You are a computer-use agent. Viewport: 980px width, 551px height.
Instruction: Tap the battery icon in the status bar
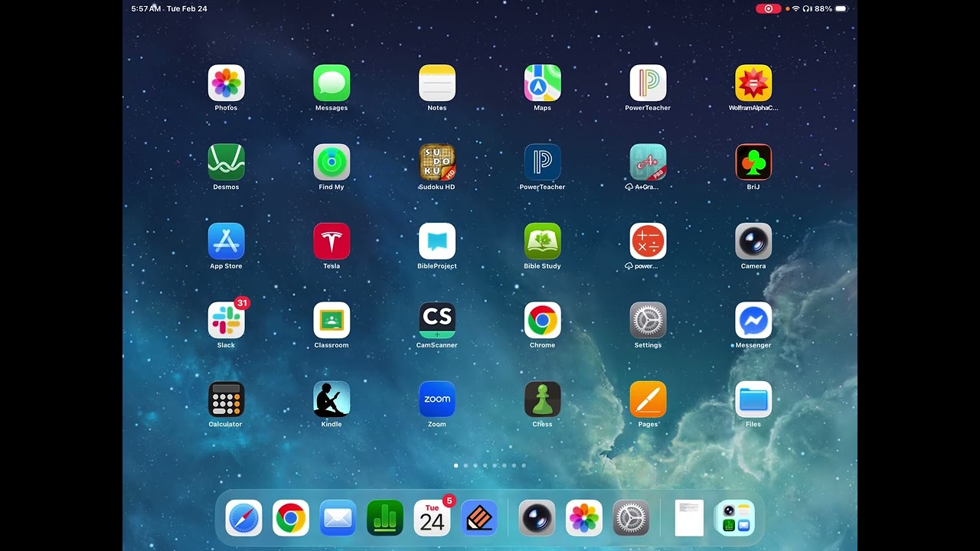[841, 8]
